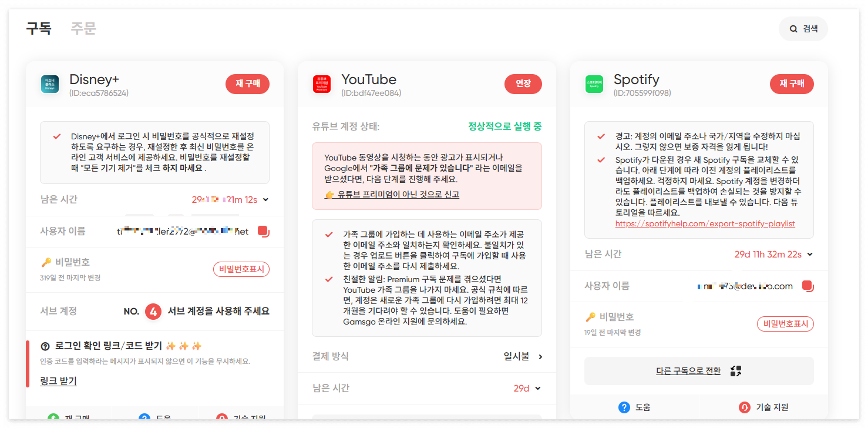Click the Spotify ID text 705599f098
This screenshot has height=428, width=868.
point(642,93)
